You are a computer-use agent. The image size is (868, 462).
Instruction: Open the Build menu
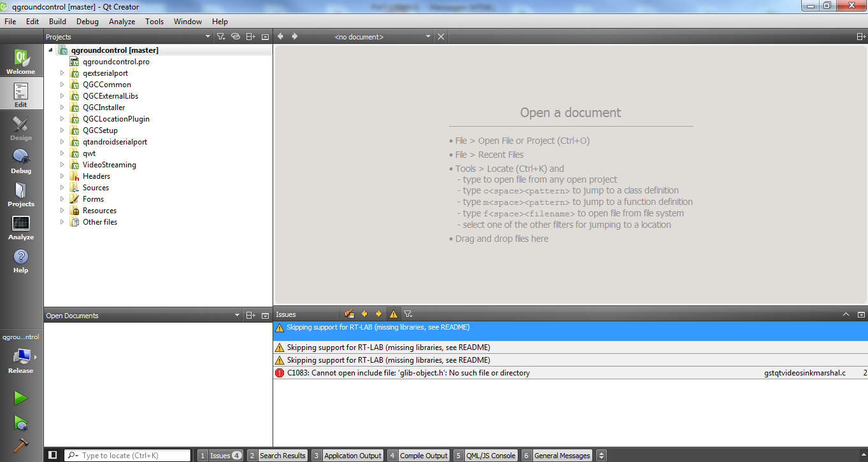click(57, 21)
